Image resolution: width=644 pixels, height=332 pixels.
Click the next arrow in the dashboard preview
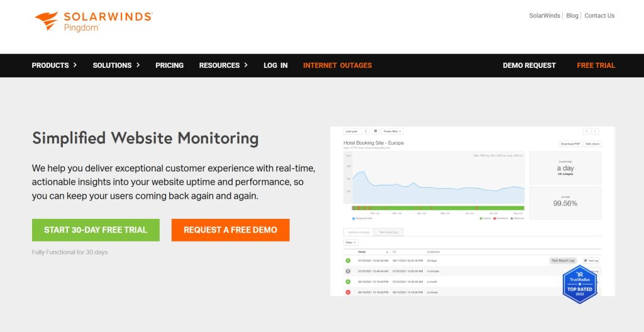[595, 131]
